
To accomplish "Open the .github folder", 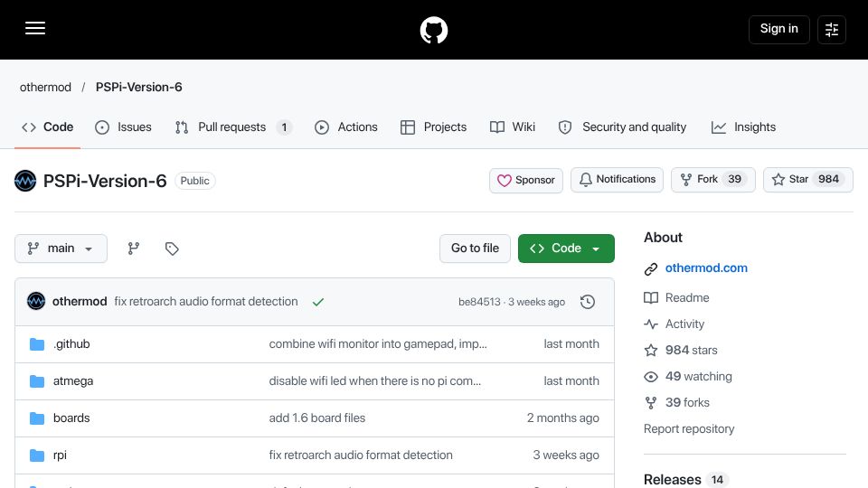I will [x=71, y=344].
